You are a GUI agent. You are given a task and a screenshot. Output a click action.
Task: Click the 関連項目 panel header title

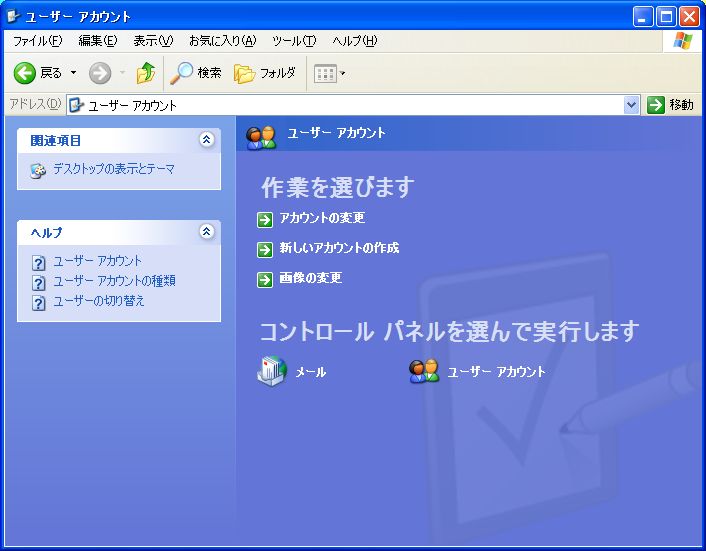[55, 140]
